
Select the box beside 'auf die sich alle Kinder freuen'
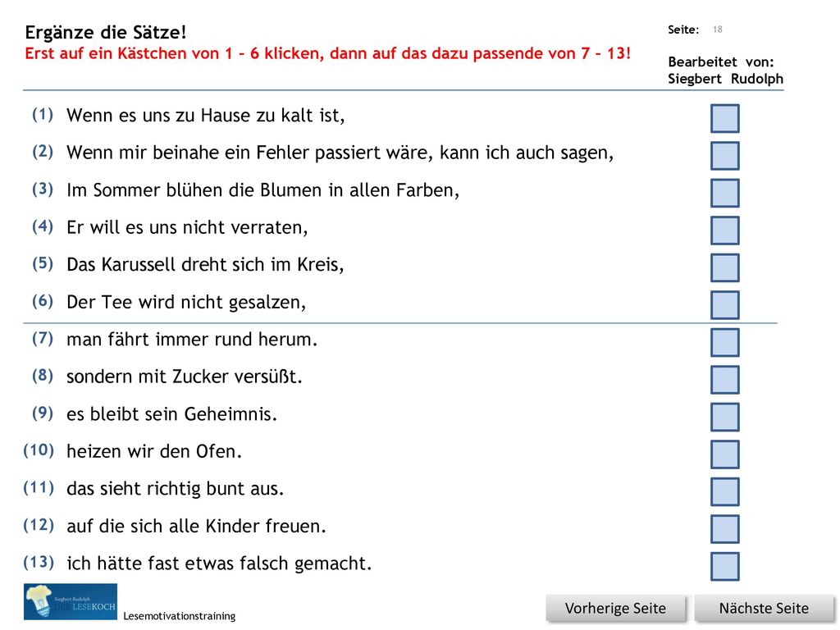725,529
